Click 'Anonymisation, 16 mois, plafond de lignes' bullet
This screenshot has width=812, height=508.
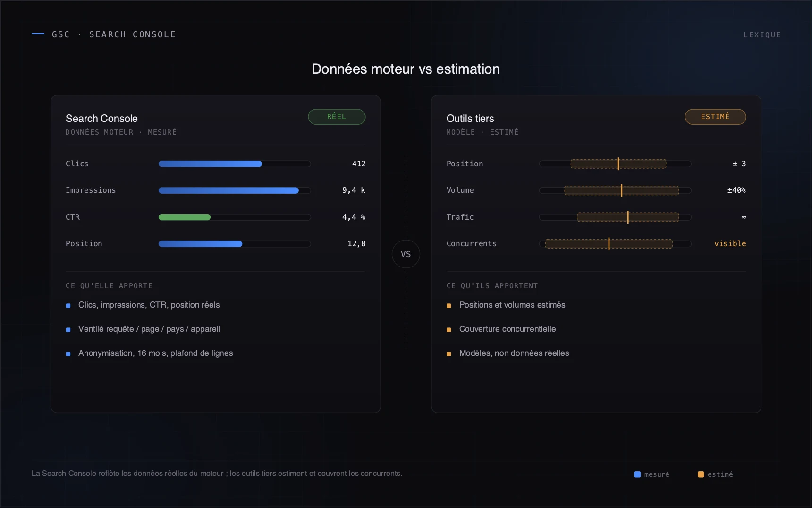156,353
